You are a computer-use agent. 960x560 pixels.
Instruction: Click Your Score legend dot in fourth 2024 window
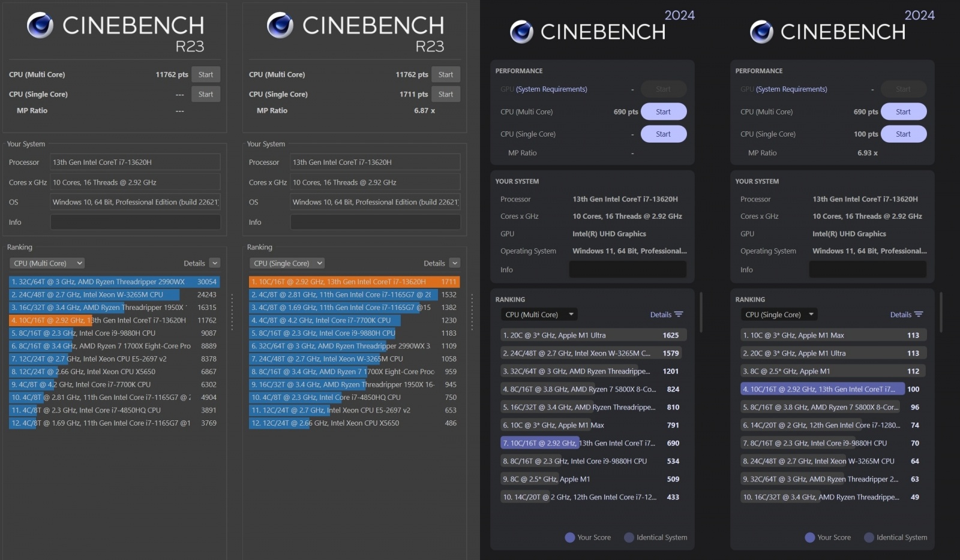(x=810, y=537)
